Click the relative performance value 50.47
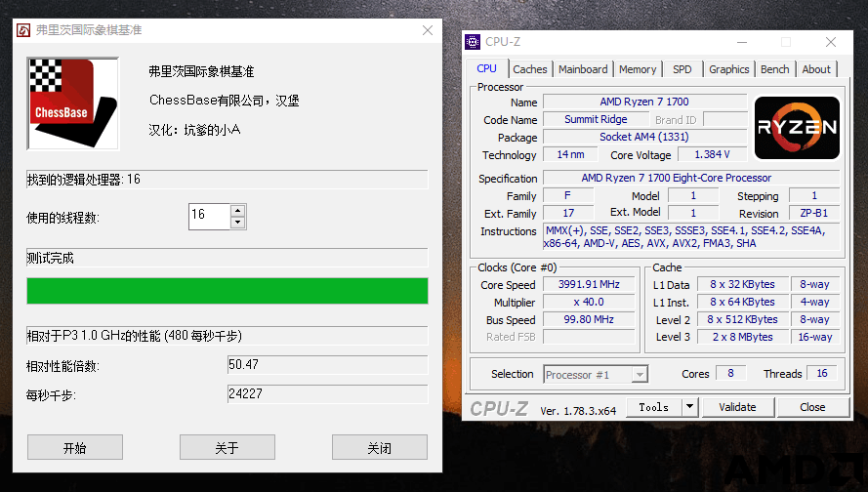Viewport: 868px width, 492px height. point(327,365)
